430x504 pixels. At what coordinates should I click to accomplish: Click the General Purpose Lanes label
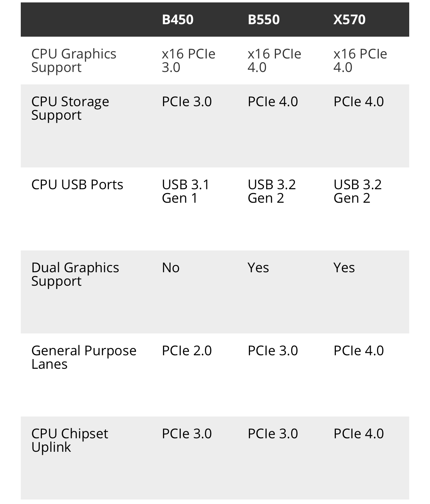pos(84,357)
